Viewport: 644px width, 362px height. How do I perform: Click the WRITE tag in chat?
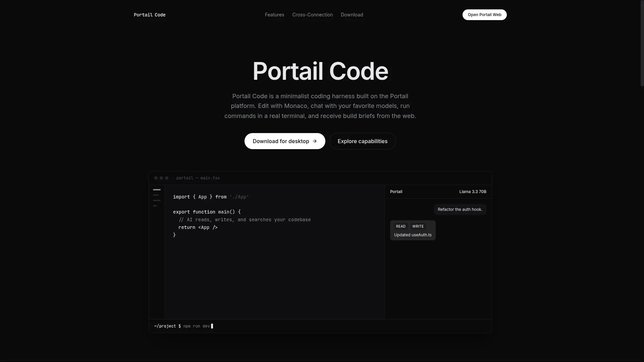click(x=418, y=226)
